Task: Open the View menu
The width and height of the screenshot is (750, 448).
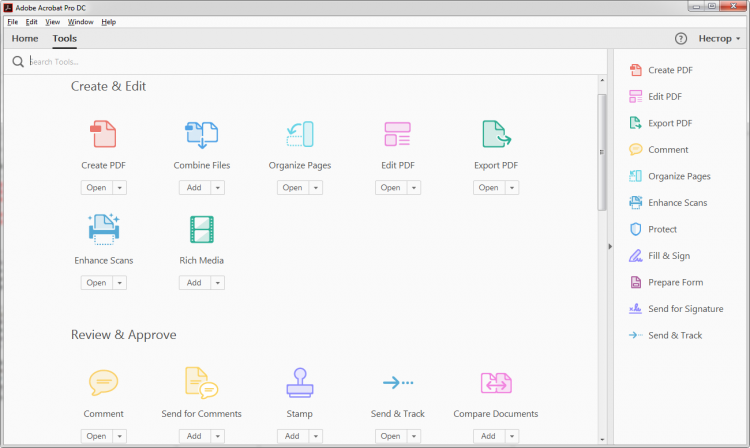Action: [x=53, y=22]
